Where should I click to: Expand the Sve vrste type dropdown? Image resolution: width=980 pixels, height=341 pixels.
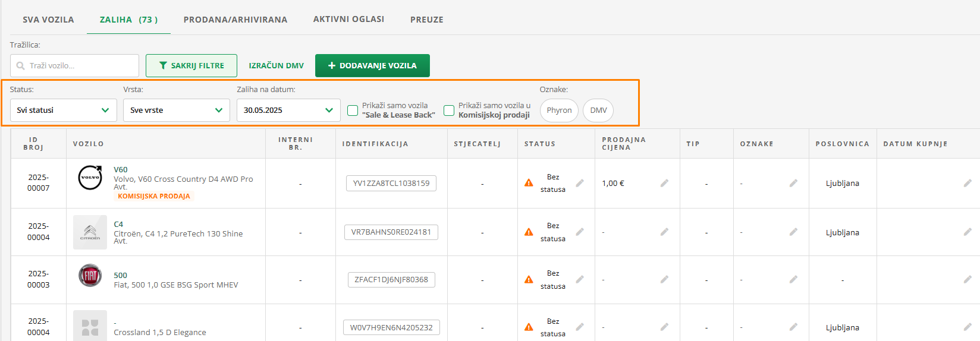[177, 110]
